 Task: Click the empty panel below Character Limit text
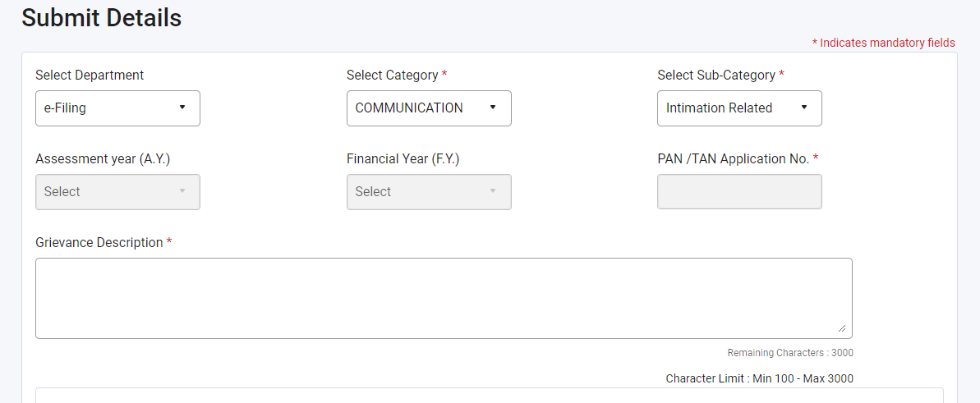(489, 396)
